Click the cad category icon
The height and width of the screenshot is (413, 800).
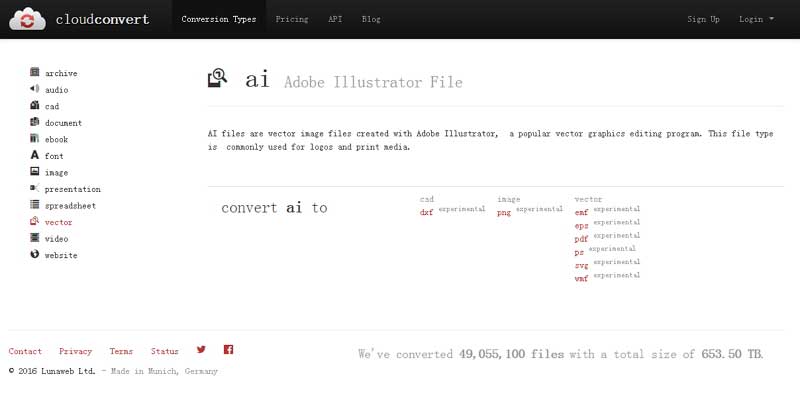tap(35, 105)
